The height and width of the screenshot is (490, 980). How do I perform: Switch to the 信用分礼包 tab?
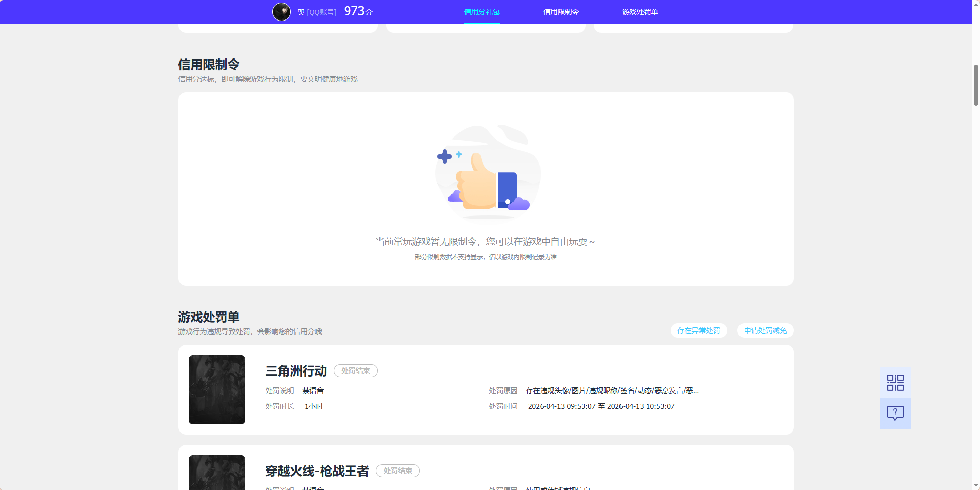[x=482, y=12]
